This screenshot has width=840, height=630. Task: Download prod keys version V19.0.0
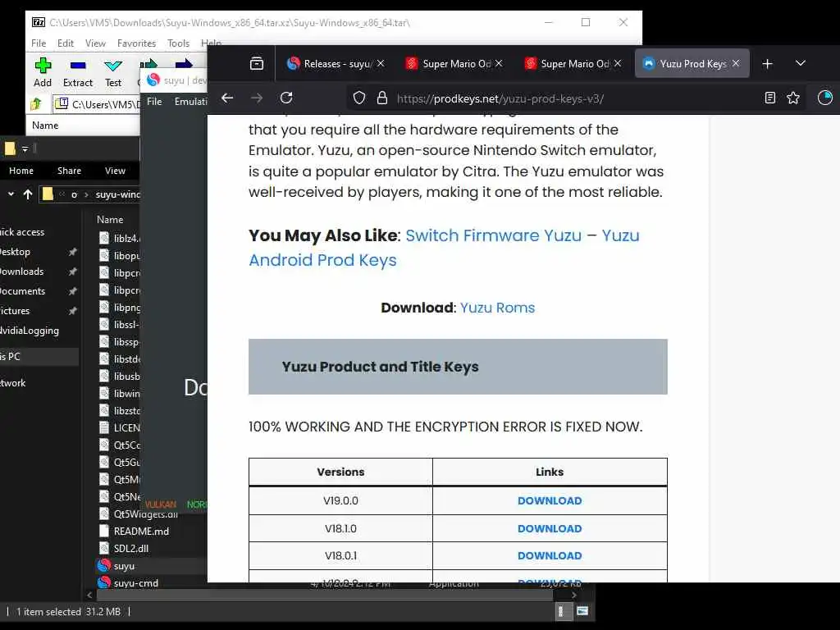550,501
